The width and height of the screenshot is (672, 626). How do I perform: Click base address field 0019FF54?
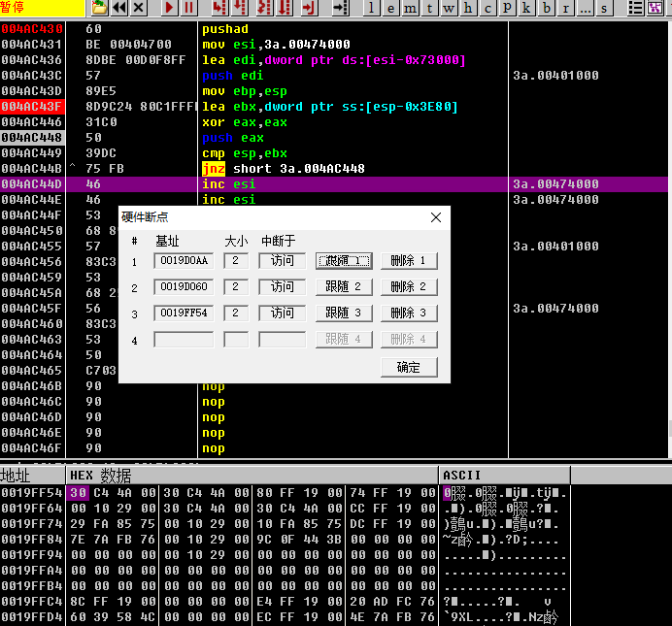click(x=184, y=313)
